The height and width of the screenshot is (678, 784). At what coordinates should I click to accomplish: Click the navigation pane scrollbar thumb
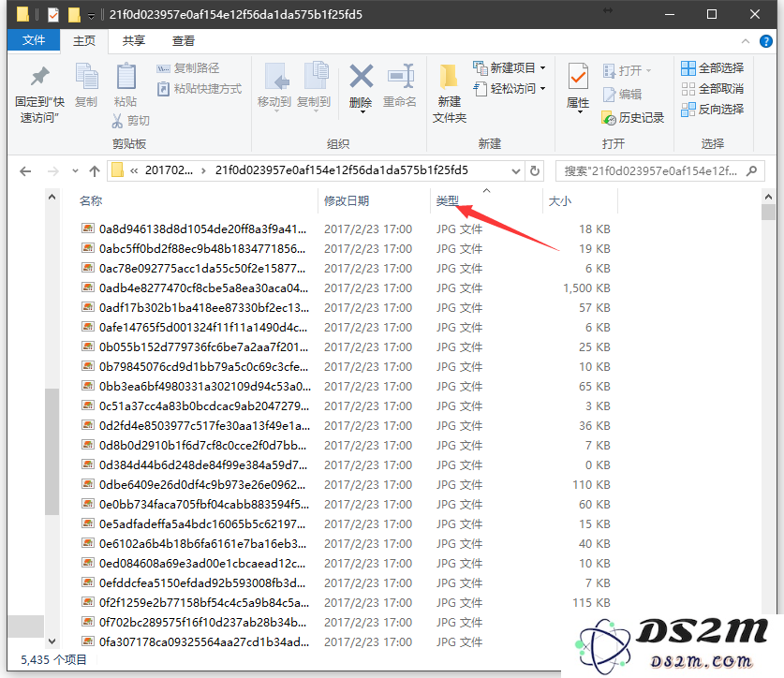[52, 451]
